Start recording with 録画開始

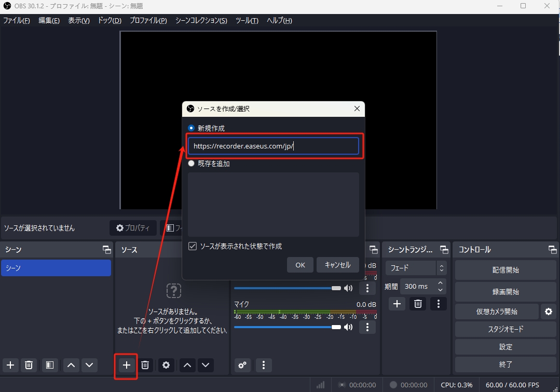pyautogui.click(x=505, y=291)
